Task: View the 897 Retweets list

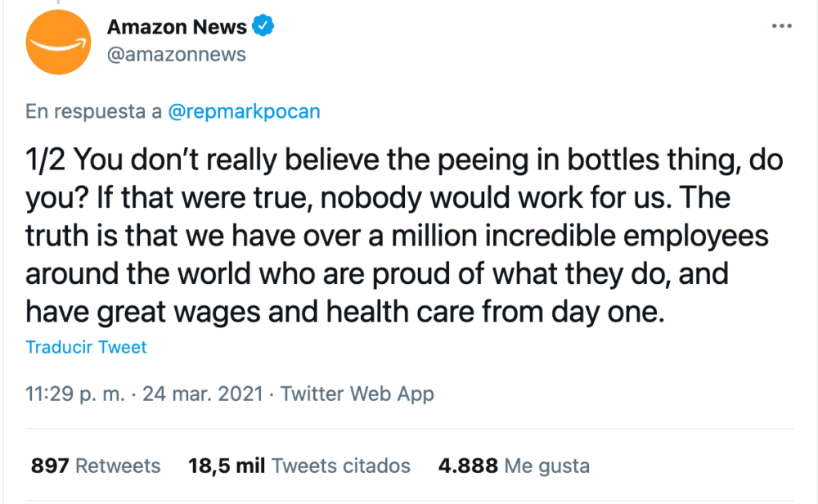Action: [96, 466]
